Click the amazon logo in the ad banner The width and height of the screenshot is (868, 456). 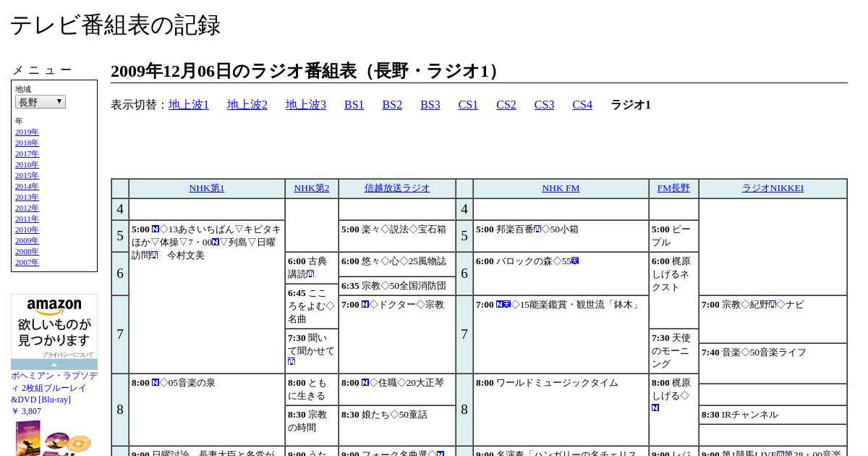(x=54, y=307)
